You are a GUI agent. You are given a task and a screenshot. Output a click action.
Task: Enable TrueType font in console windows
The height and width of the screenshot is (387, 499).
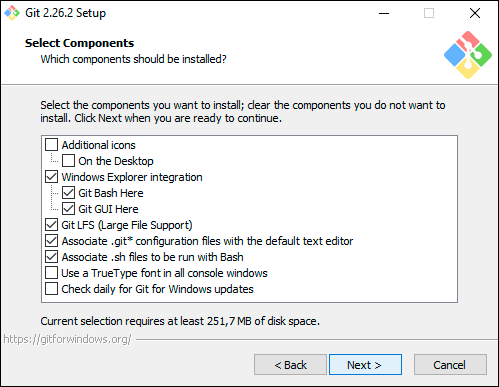click(51, 273)
